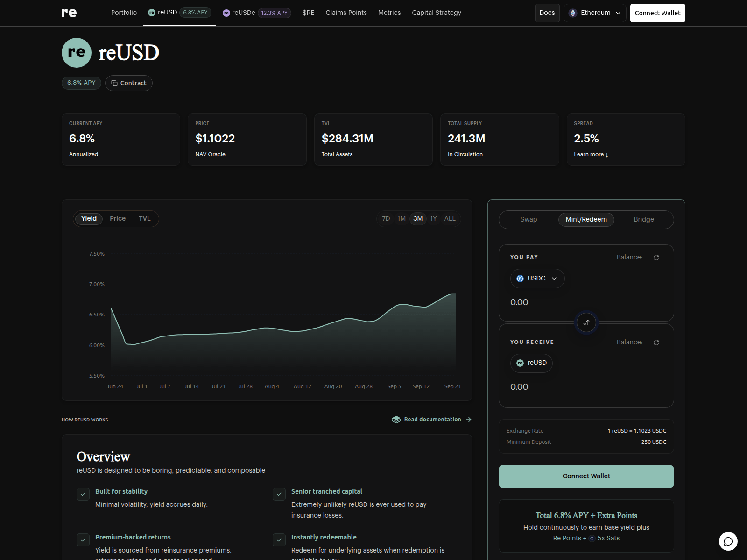Image resolution: width=747 pixels, height=560 pixels.
Task: Switch chart to TVL view
Action: coord(145,218)
